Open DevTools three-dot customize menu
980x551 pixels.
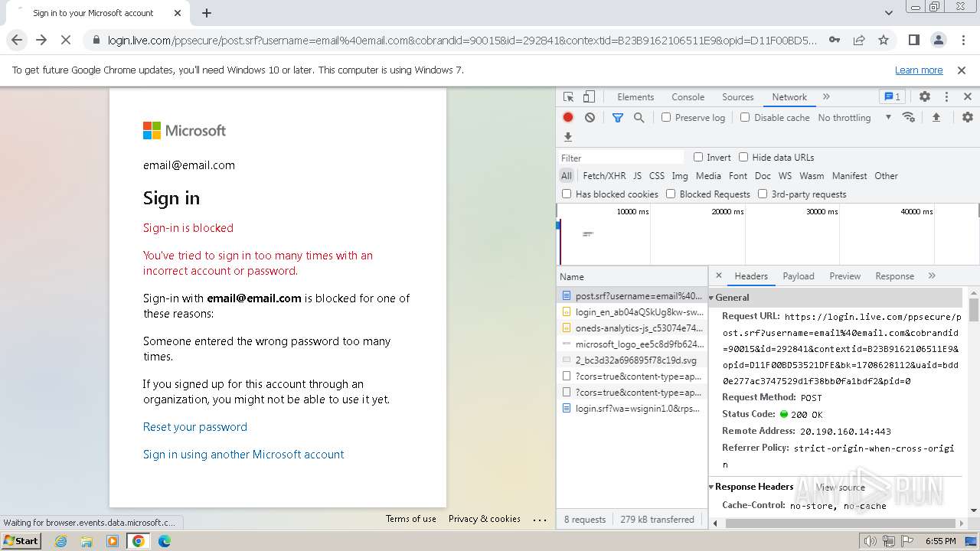[x=946, y=97]
